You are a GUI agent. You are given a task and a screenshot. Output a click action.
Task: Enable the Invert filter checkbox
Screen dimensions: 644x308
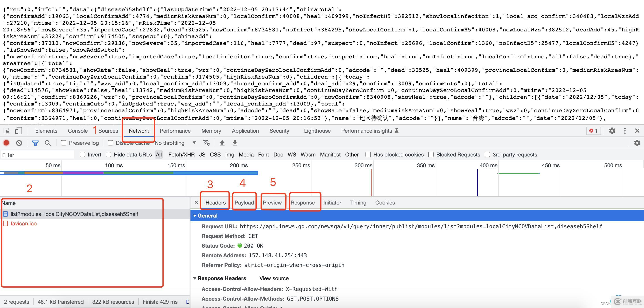(x=82, y=154)
